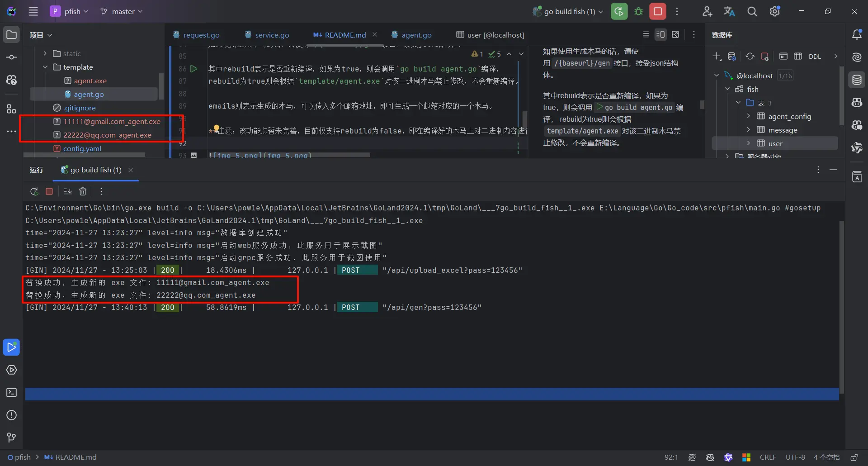The height and width of the screenshot is (466, 868).
Task: Open the Run tool window button
Action: [x=11, y=347]
